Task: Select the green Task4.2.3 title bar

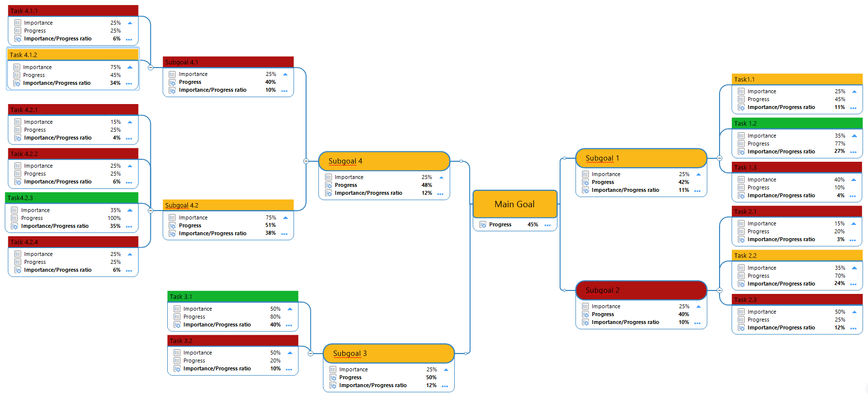Action: 72,198
